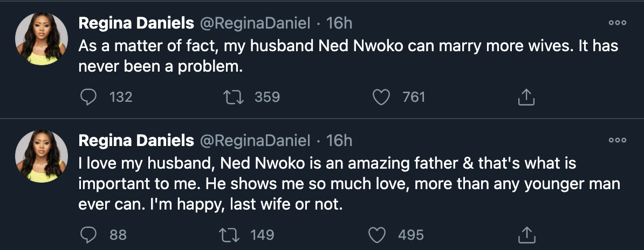Reply to the 'I love my husband' tweet
The width and height of the screenshot is (644, 250).
coord(88,235)
